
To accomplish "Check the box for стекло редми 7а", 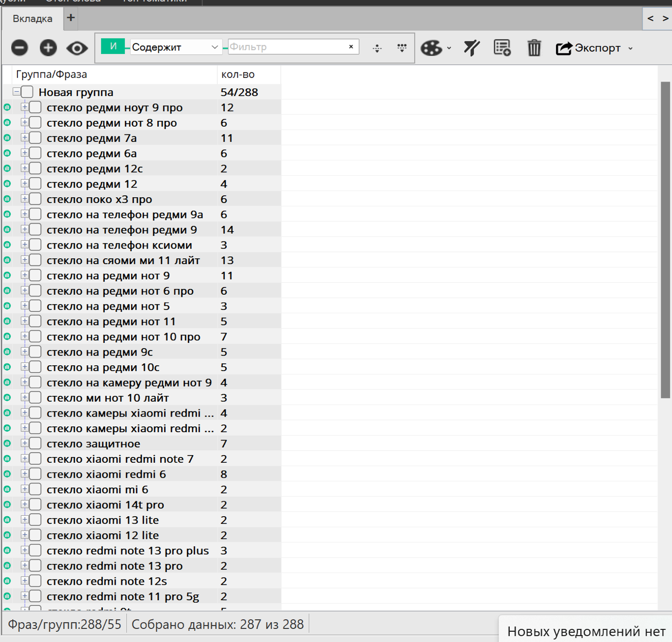I will (35, 138).
